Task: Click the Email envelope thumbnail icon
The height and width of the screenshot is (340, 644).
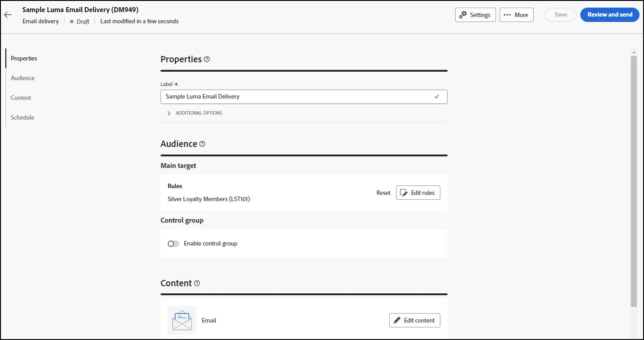Action: coord(182,320)
